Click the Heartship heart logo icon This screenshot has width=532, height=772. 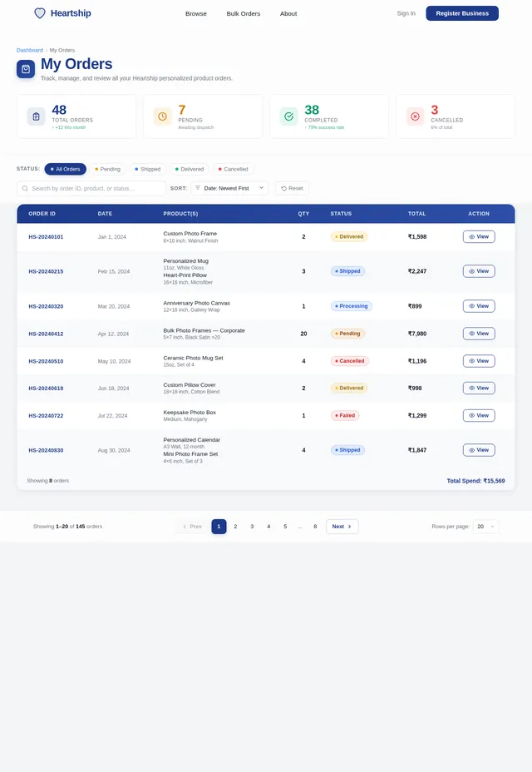coord(40,13)
